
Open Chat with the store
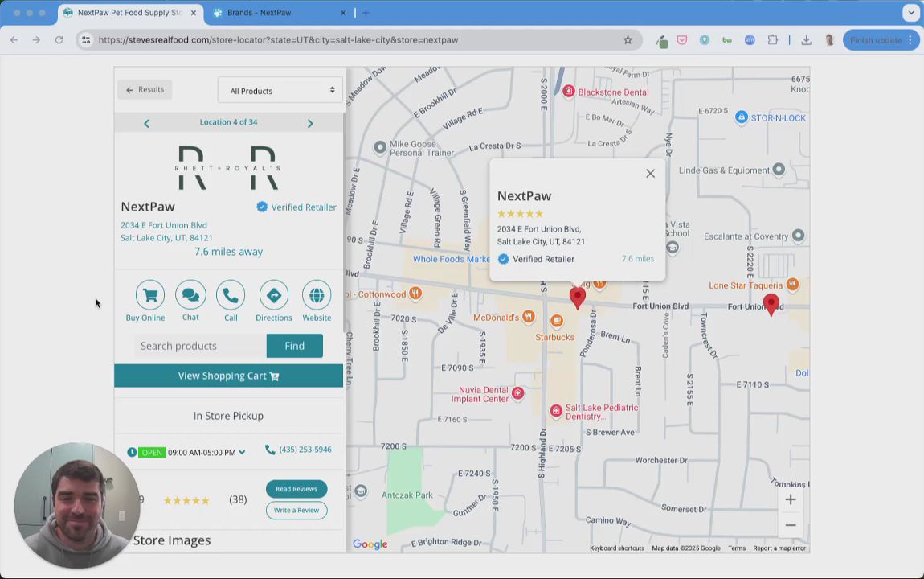[x=190, y=295]
